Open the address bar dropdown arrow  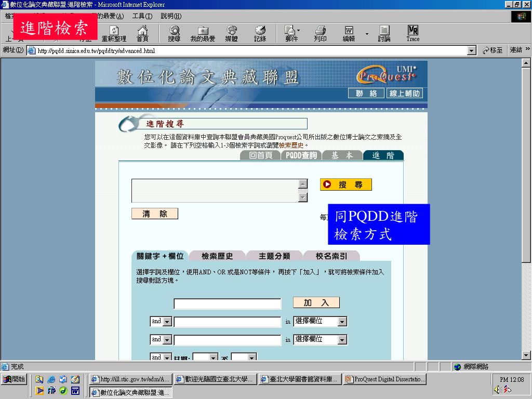pyautogui.click(x=471, y=50)
